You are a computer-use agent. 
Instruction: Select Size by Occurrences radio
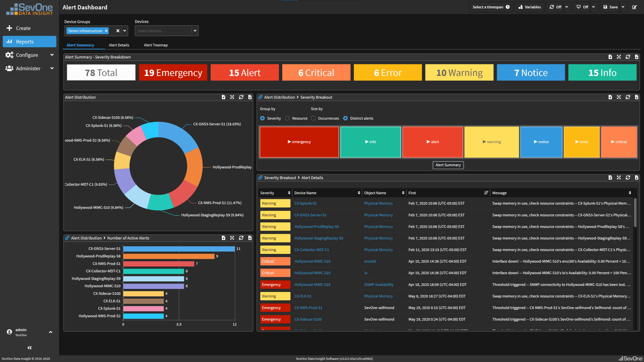[313, 118]
